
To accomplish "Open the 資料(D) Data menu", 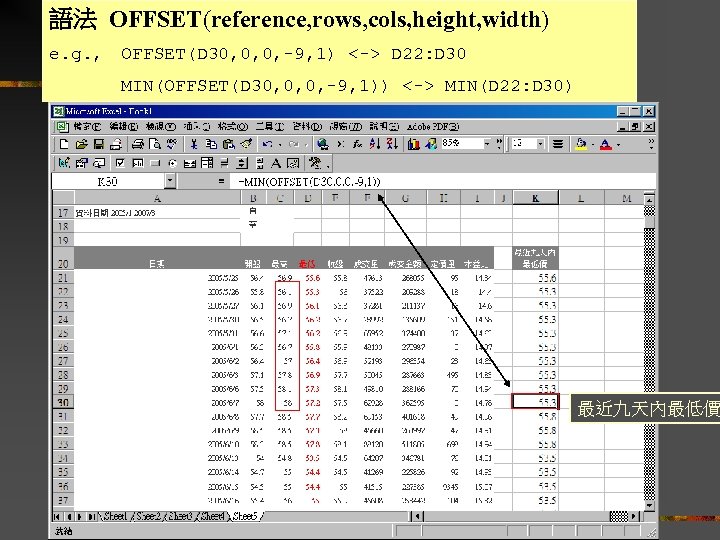I will (307, 127).
